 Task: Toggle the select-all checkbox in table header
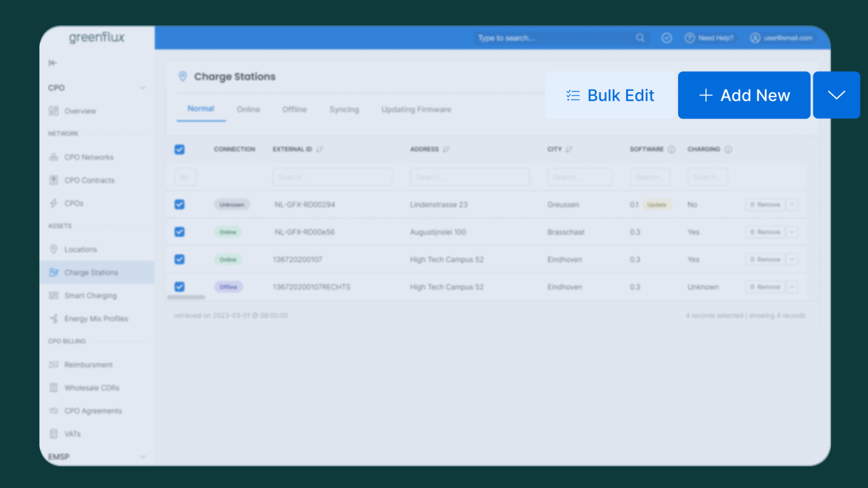(x=180, y=149)
